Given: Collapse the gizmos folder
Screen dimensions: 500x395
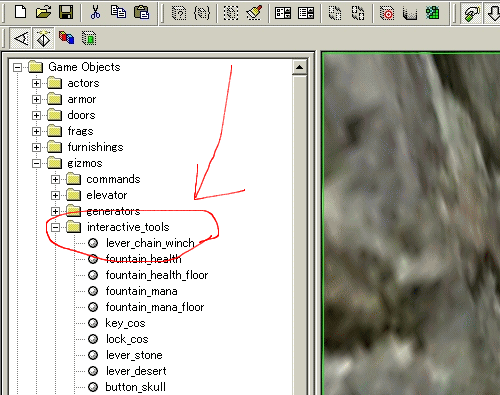Looking at the screenshot, I should click(36, 163).
